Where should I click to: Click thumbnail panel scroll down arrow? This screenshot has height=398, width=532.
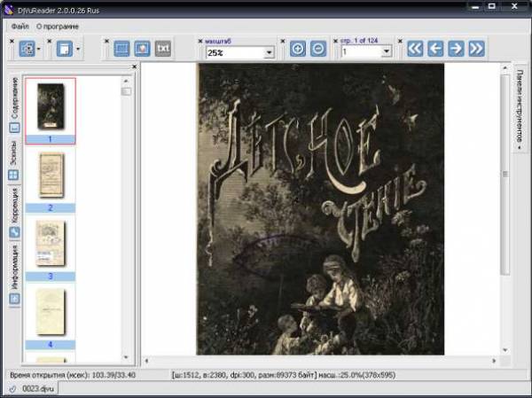coord(126,357)
